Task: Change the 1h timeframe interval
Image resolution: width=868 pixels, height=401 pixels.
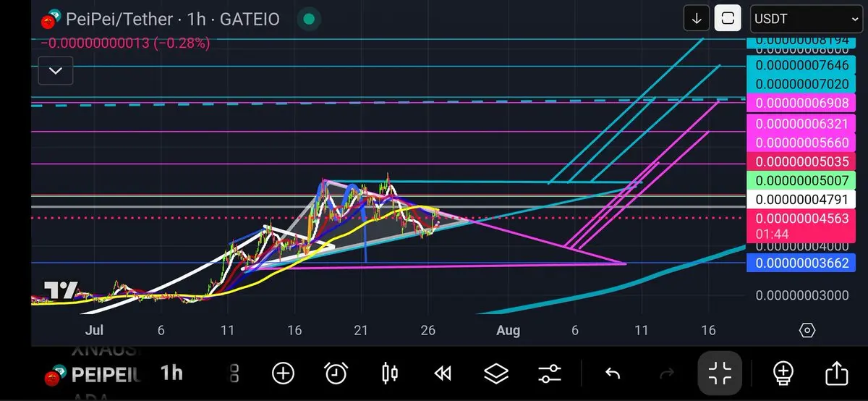Action: tap(171, 373)
